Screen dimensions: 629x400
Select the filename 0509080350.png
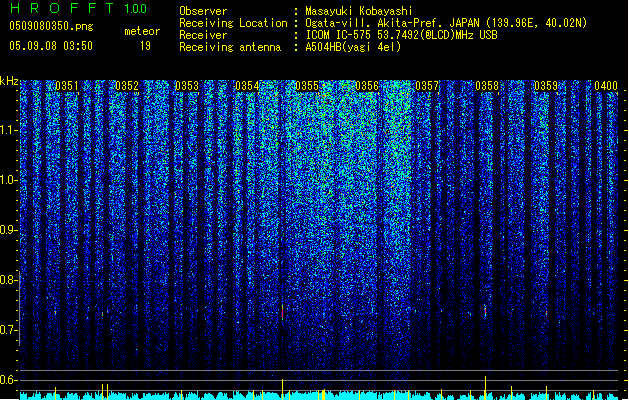[51, 26]
